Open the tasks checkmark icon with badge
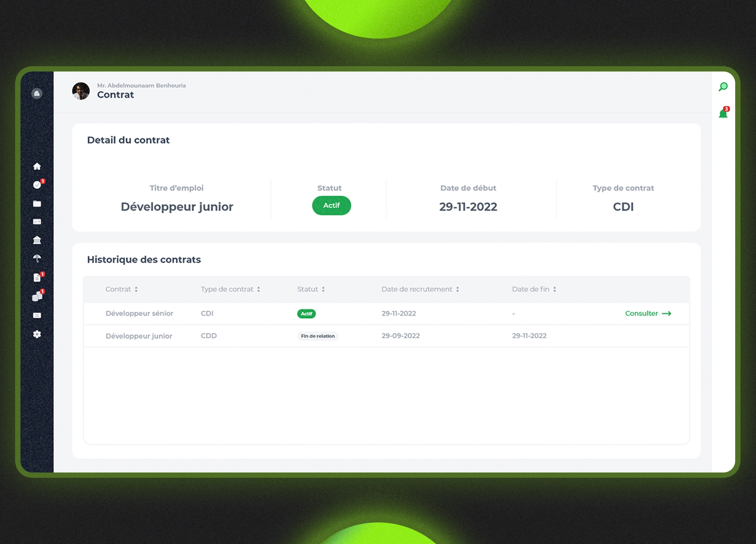The height and width of the screenshot is (544, 756). coord(37,185)
